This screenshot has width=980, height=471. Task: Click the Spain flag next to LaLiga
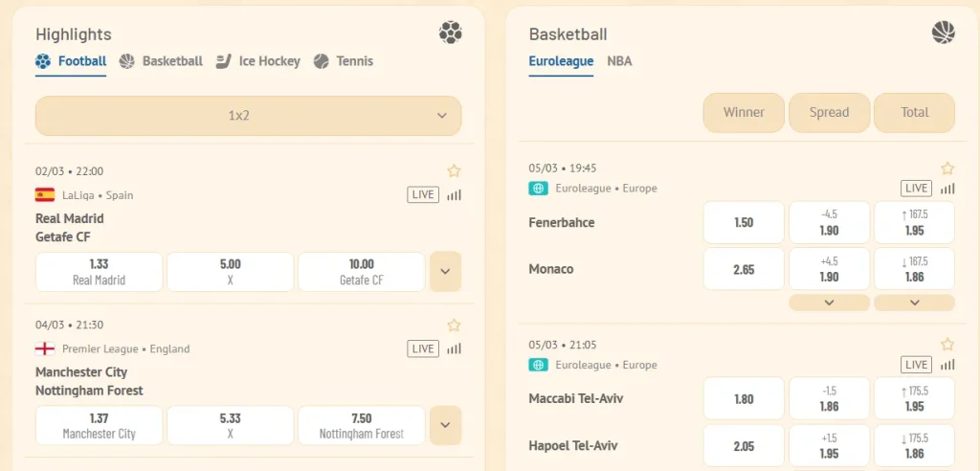[x=45, y=195]
